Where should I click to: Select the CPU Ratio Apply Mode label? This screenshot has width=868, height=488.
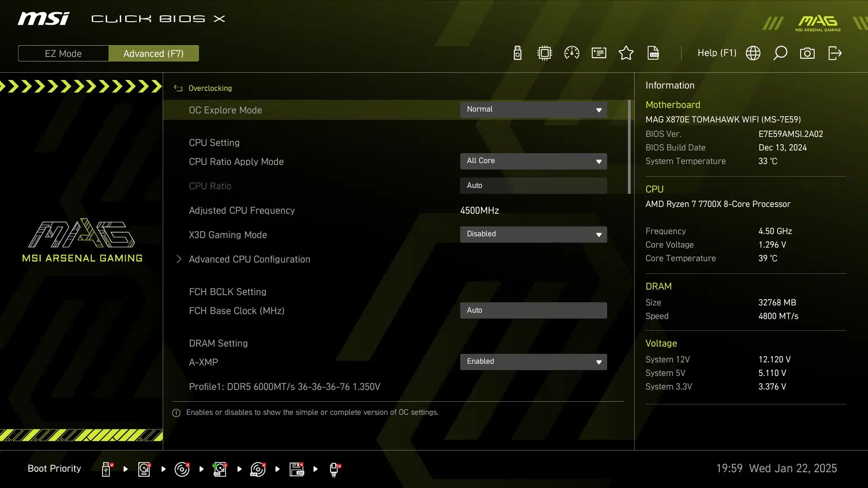pos(236,162)
